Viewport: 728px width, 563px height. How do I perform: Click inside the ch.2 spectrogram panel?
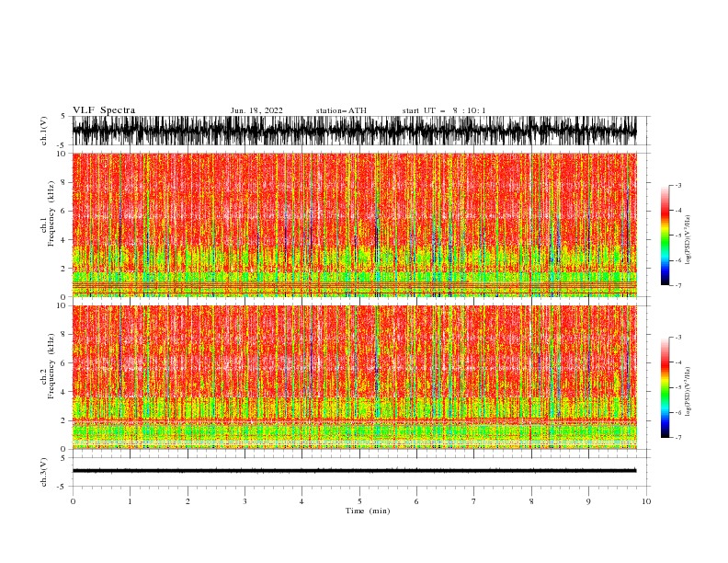[354, 377]
